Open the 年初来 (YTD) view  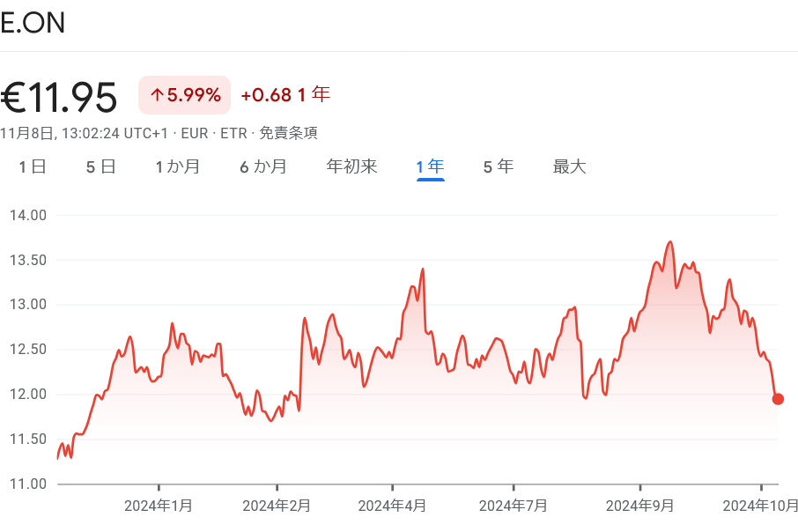tap(351, 166)
